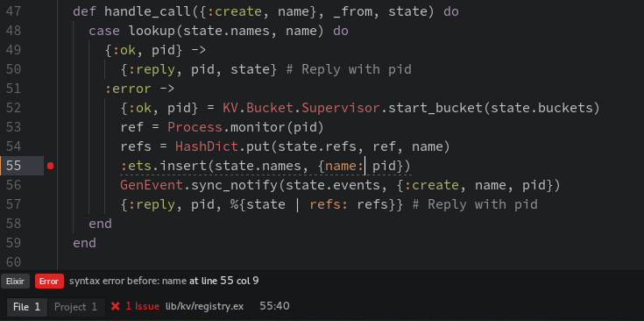Image resolution: width=644 pixels, height=321 pixels.
Task: Click 'refs:' keyword on line 57
Action: pyautogui.click(x=329, y=204)
